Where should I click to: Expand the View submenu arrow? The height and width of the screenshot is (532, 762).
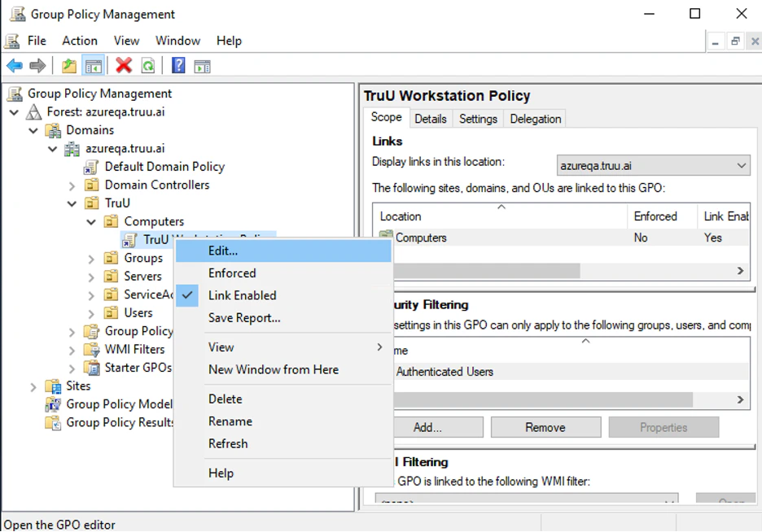(379, 347)
